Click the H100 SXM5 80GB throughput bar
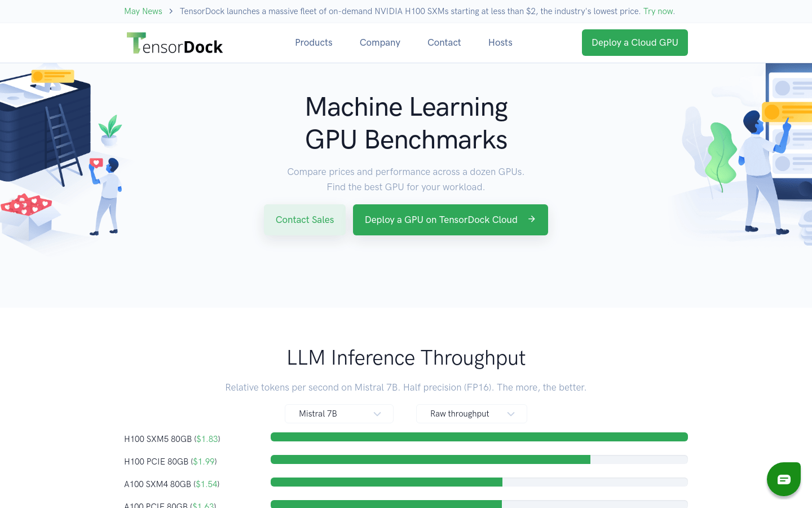The image size is (812, 508). tap(479, 437)
